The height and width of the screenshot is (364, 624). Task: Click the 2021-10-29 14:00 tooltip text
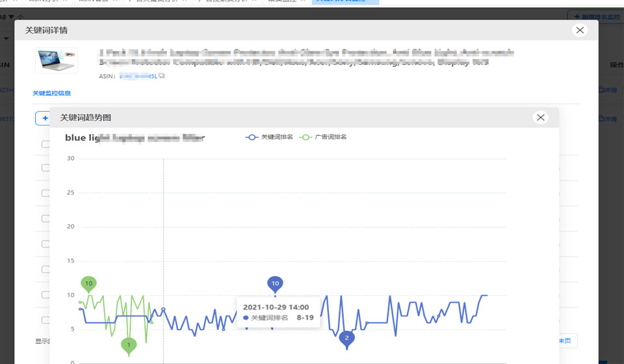tap(276, 307)
